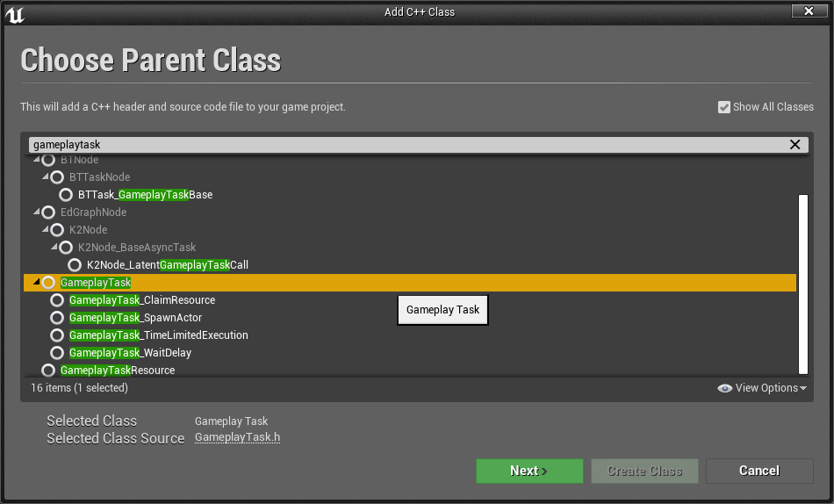Select the GameplayTask_WaitDelay radio circle
This screenshot has height=504, width=834.
[57, 353]
